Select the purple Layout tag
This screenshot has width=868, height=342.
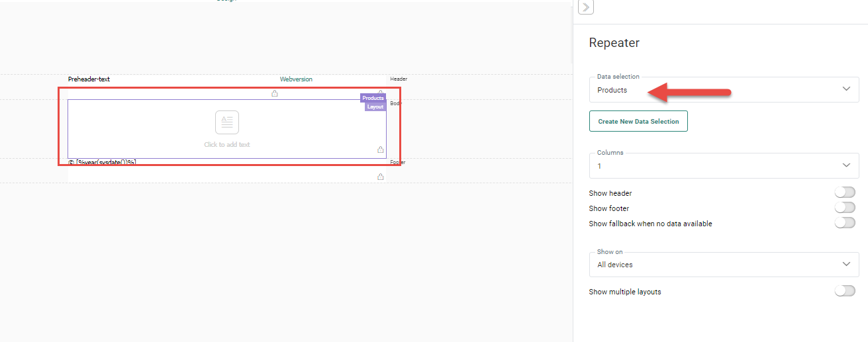[x=375, y=107]
